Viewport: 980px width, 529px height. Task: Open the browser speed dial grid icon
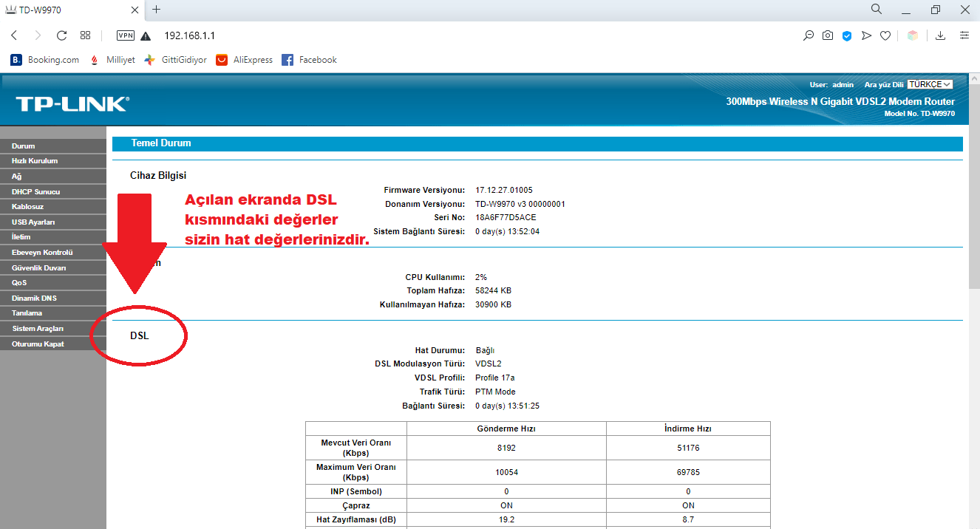coord(86,35)
